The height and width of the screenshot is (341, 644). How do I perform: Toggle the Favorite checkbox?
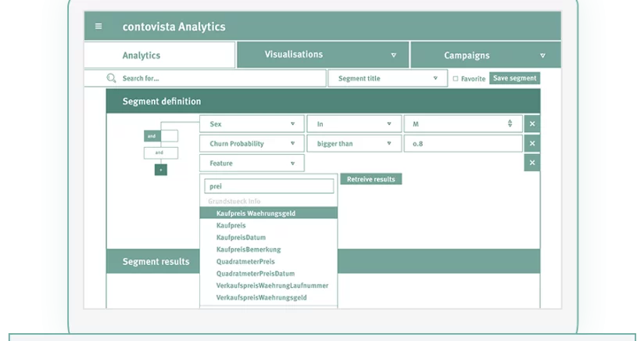(x=456, y=79)
